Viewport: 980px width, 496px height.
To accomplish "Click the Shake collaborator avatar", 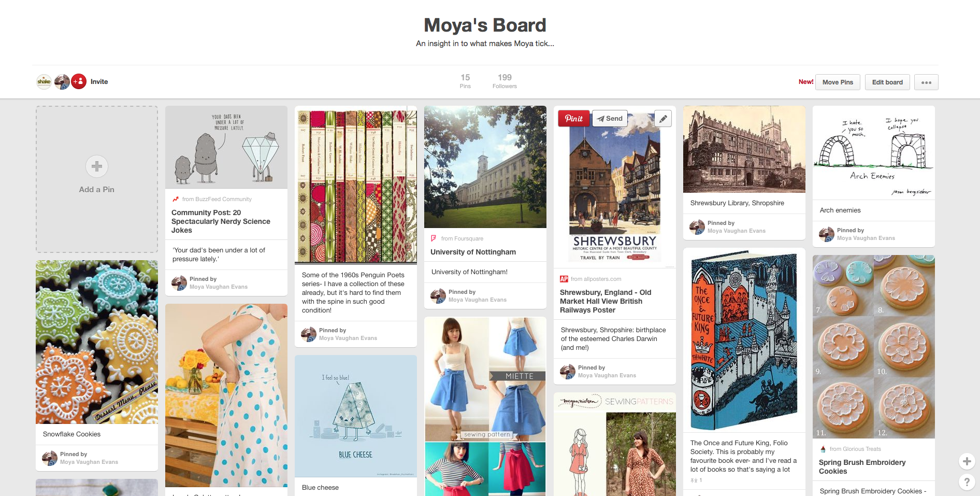I will 44,81.
